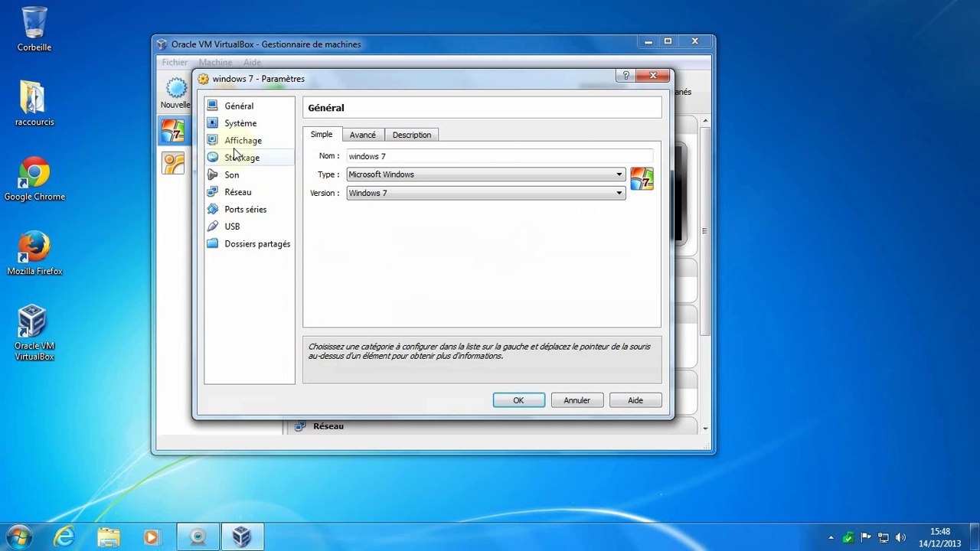Open Corbeille desktop icon
This screenshot has height=551, width=980.
pos(34,29)
